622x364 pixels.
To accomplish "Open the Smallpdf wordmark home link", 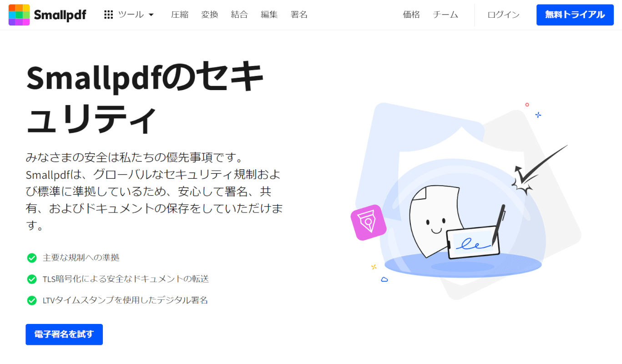I will (x=60, y=15).
